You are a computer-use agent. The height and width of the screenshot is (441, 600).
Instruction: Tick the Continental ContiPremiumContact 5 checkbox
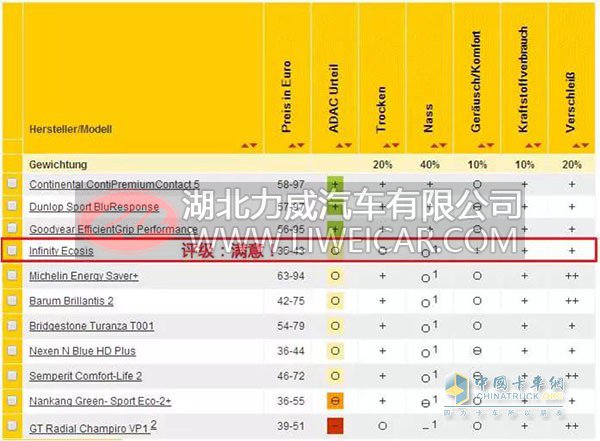[x=12, y=183]
